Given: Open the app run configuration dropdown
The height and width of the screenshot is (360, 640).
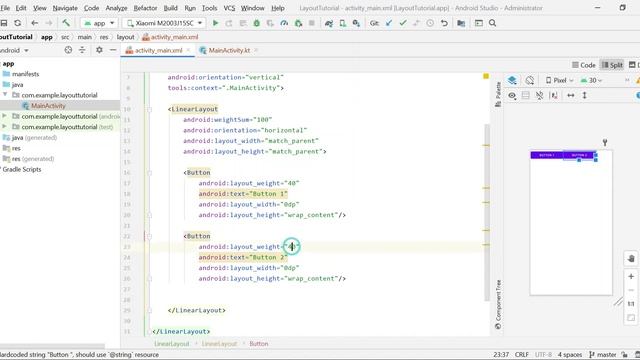Looking at the screenshot, I should 99,23.
